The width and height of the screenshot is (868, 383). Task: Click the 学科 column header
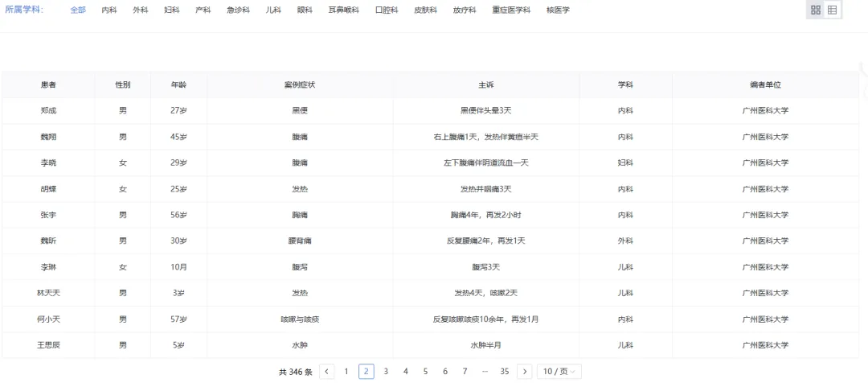pyautogui.click(x=625, y=84)
